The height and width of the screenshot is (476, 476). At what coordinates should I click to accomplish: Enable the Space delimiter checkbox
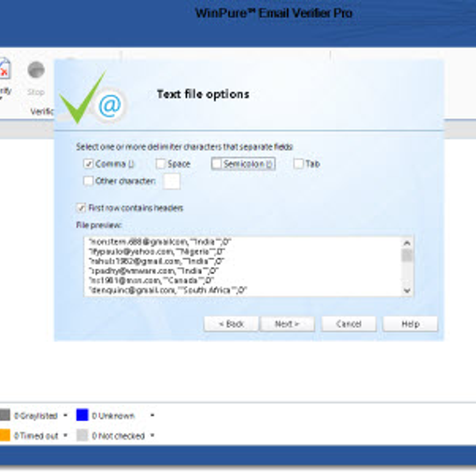[x=160, y=164]
